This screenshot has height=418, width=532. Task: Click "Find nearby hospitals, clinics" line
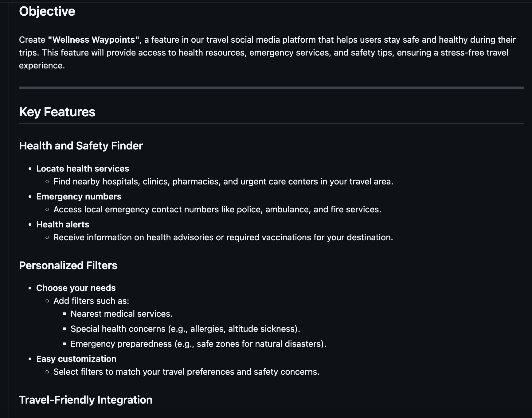[223, 181]
